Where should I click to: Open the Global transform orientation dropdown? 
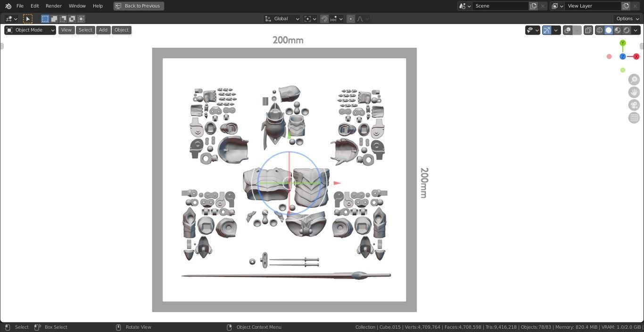pos(282,19)
